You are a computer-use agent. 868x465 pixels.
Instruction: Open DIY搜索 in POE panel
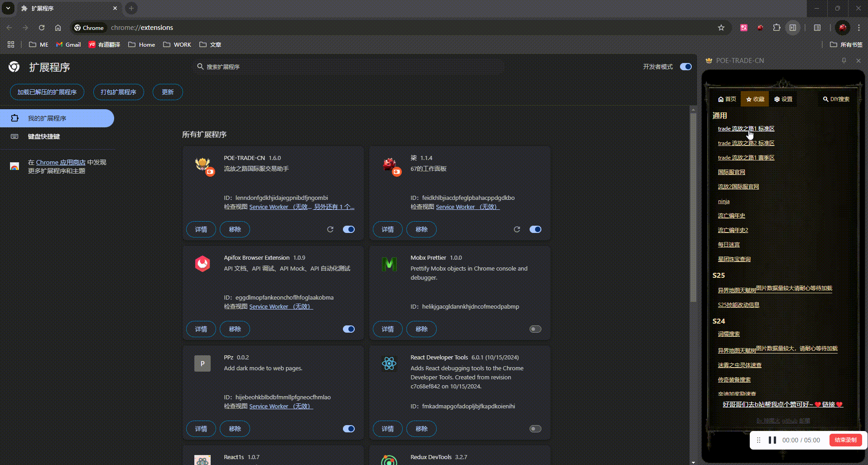(836, 99)
